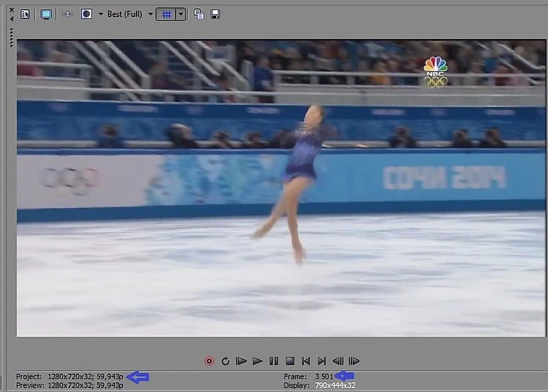
Task: Step to next frame
Action: click(354, 361)
